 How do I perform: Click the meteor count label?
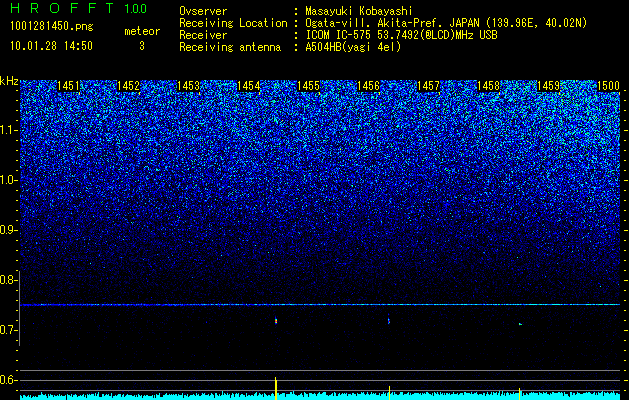142,31
